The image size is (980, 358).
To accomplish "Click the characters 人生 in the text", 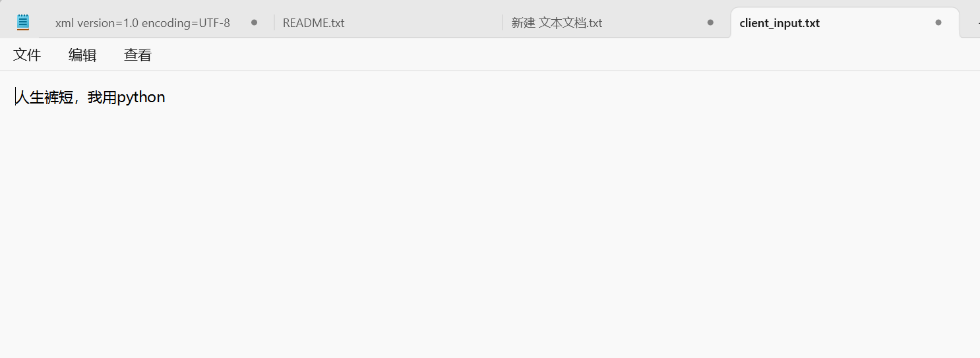I will click(x=30, y=98).
